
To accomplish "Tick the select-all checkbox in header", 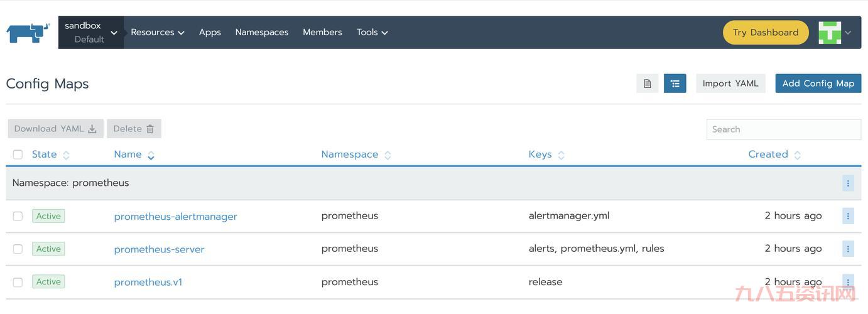I will point(18,154).
